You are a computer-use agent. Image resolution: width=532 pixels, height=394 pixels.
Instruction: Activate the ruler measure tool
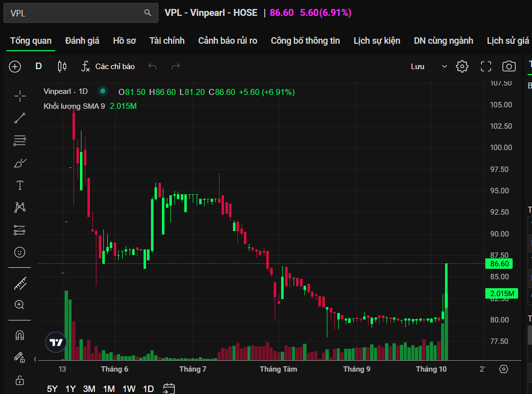(20, 284)
